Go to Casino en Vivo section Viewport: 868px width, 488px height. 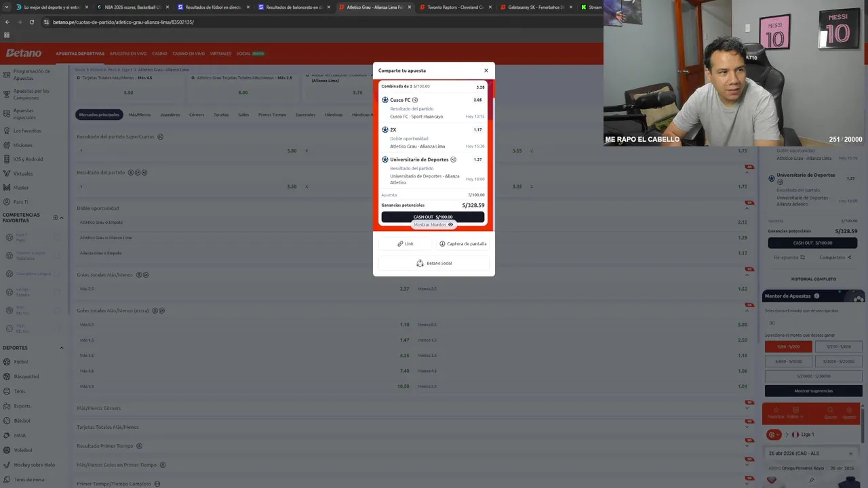tap(189, 54)
